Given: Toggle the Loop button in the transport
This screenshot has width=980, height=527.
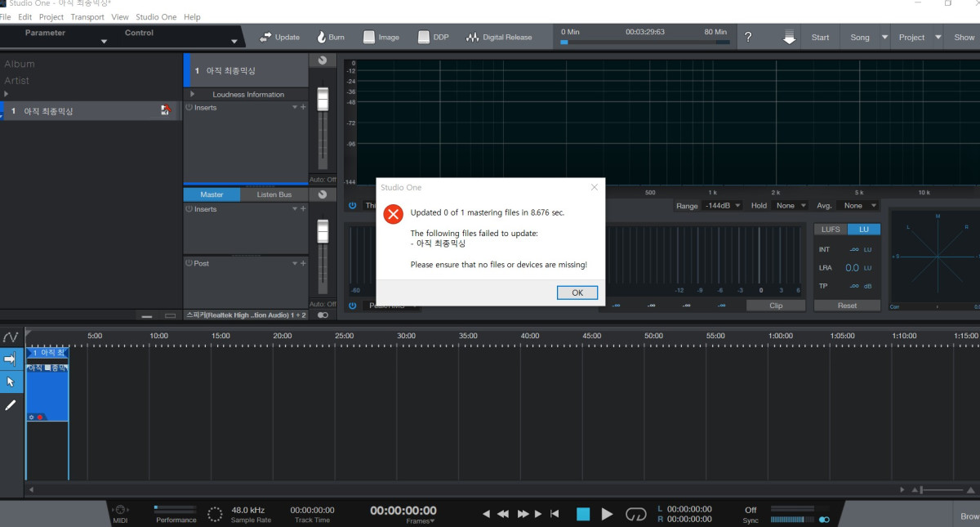Looking at the screenshot, I should point(636,514).
